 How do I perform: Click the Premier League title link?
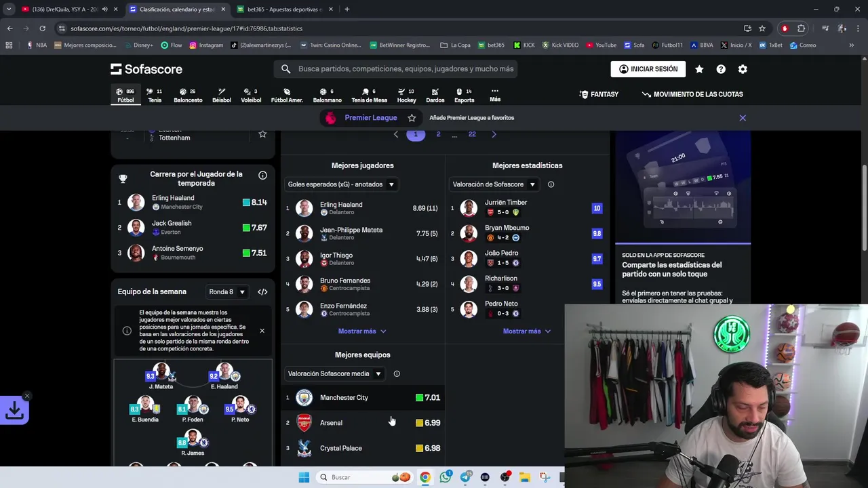click(x=370, y=118)
